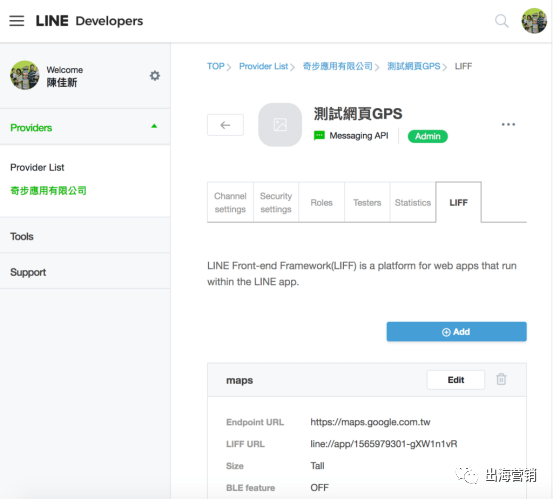The width and height of the screenshot is (554, 500).
Task: Select the LIFF tab
Action: point(459,202)
